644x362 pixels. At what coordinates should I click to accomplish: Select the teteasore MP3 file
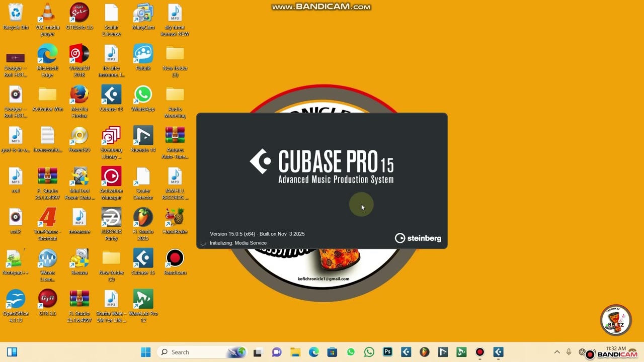[x=79, y=222]
